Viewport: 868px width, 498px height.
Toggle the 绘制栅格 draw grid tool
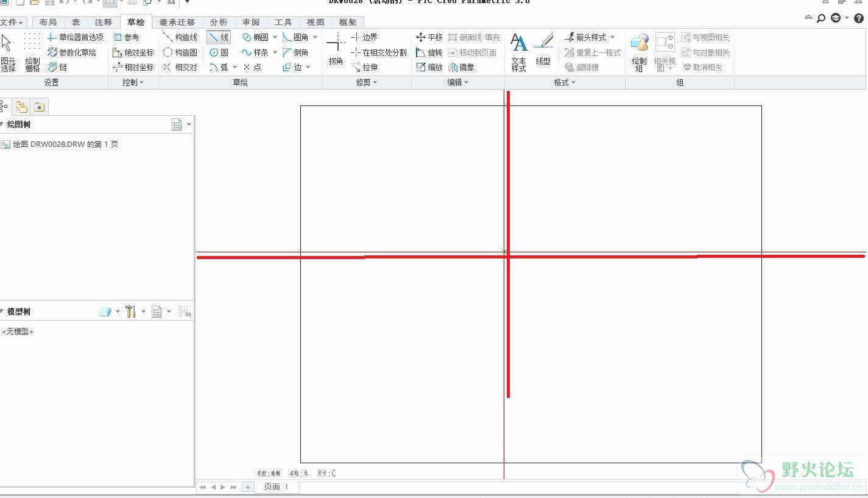32,52
